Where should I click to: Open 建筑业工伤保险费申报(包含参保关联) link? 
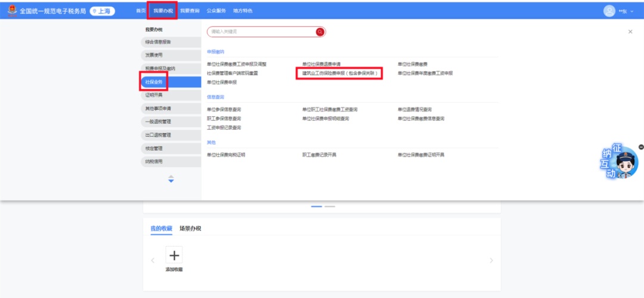(340, 73)
